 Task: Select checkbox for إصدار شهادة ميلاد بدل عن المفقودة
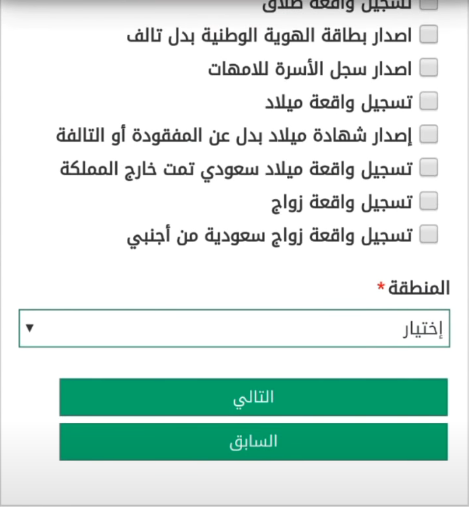tap(429, 134)
